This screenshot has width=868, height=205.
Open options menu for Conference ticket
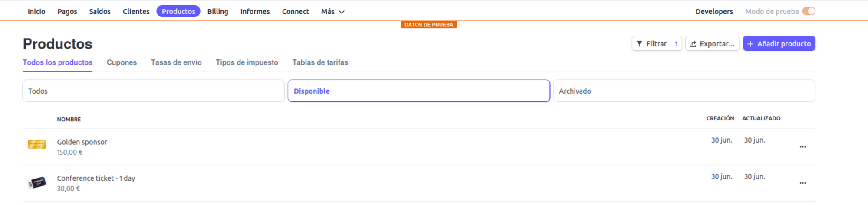click(x=802, y=183)
